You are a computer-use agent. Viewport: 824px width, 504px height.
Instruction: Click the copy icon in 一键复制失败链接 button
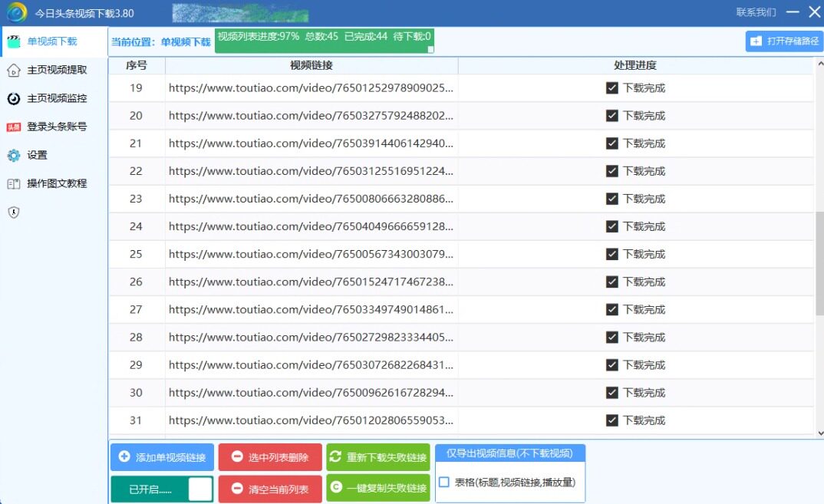336,487
